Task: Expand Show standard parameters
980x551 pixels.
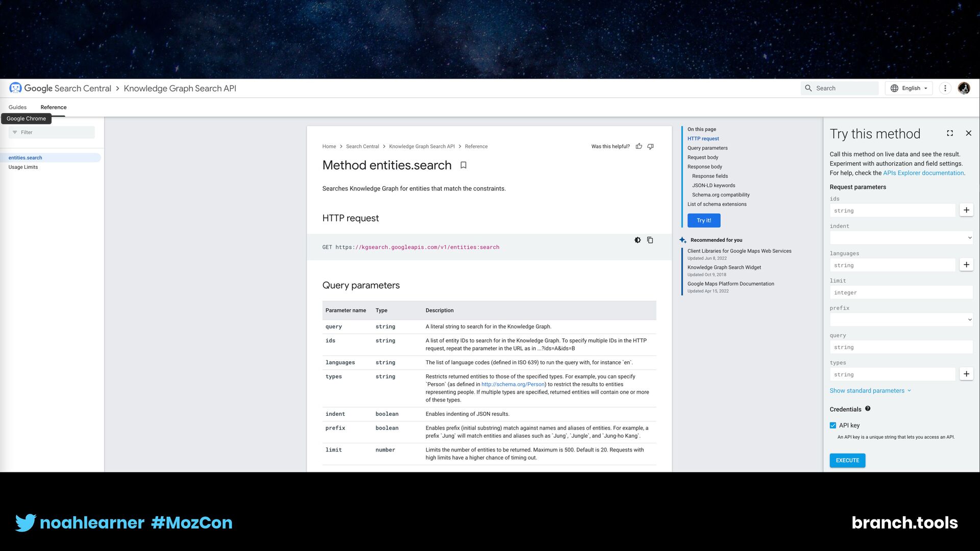Action: click(x=870, y=391)
